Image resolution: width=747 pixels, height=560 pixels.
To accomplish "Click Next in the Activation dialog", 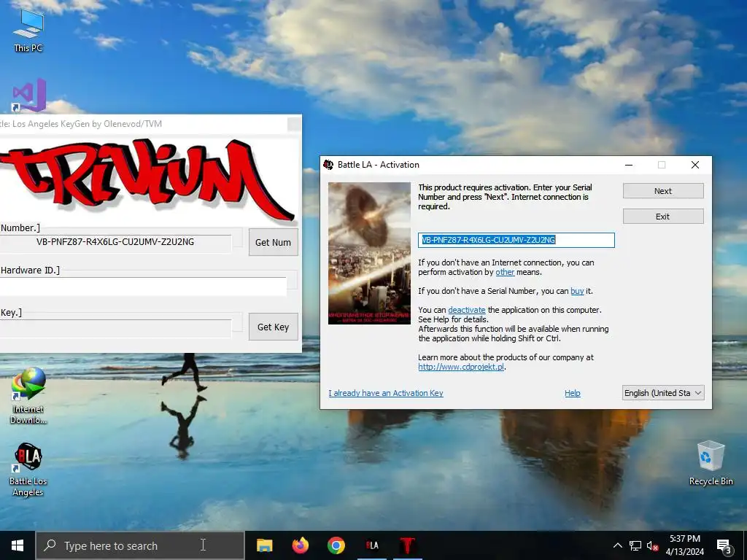I will tap(663, 191).
